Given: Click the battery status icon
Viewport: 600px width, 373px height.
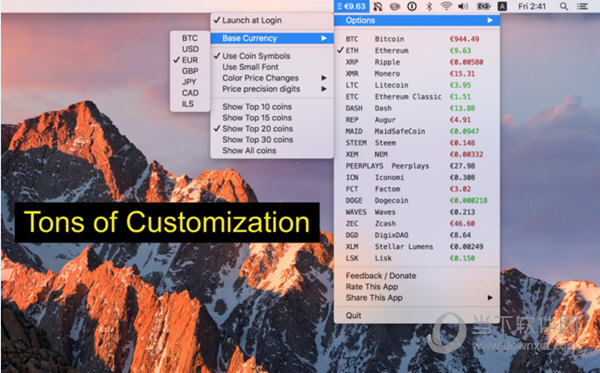Looking at the screenshot, I should (x=483, y=6).
